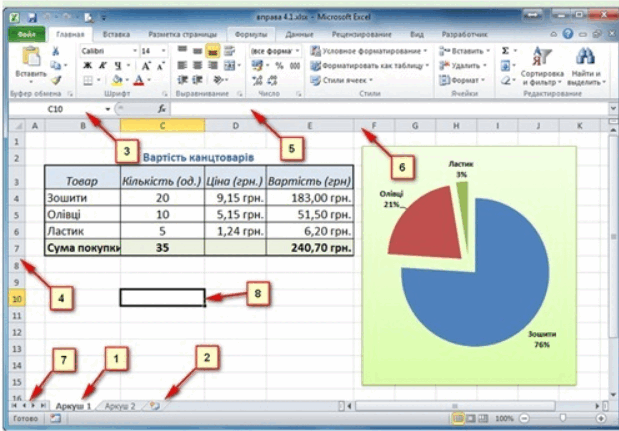Switch to Page Layout view in status bar

(471, 418)
